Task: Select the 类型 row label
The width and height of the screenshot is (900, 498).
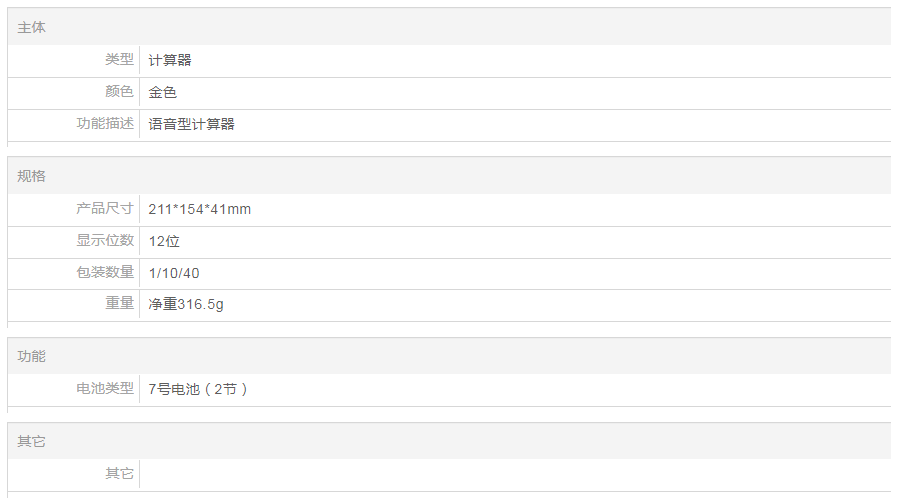Action: pos(119,60)
